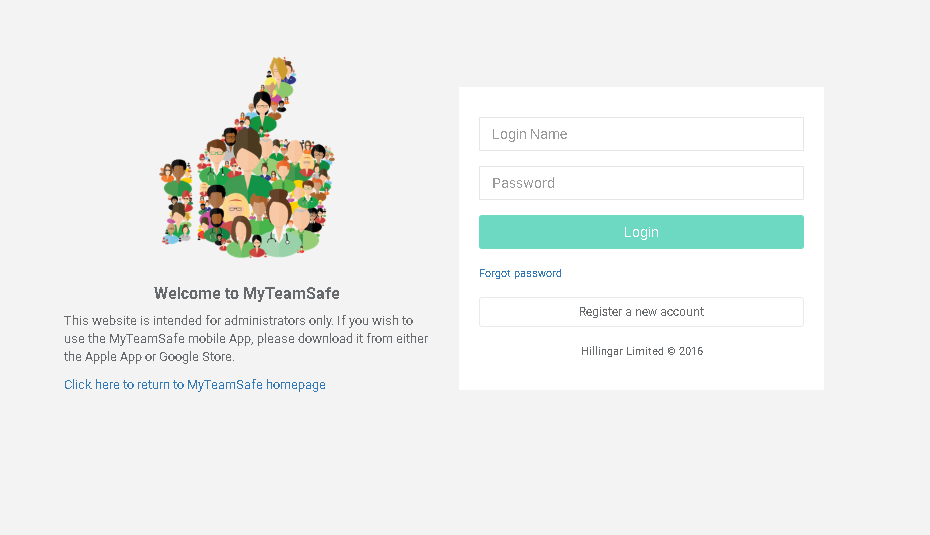Screen dimensions: 930x535
Task: Click the word homepage in the blue link
Action: (295, 384)
